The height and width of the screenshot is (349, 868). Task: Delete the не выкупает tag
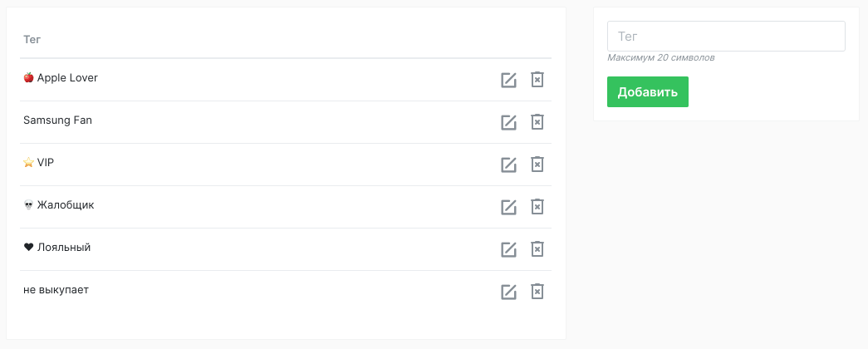[537, 292]
